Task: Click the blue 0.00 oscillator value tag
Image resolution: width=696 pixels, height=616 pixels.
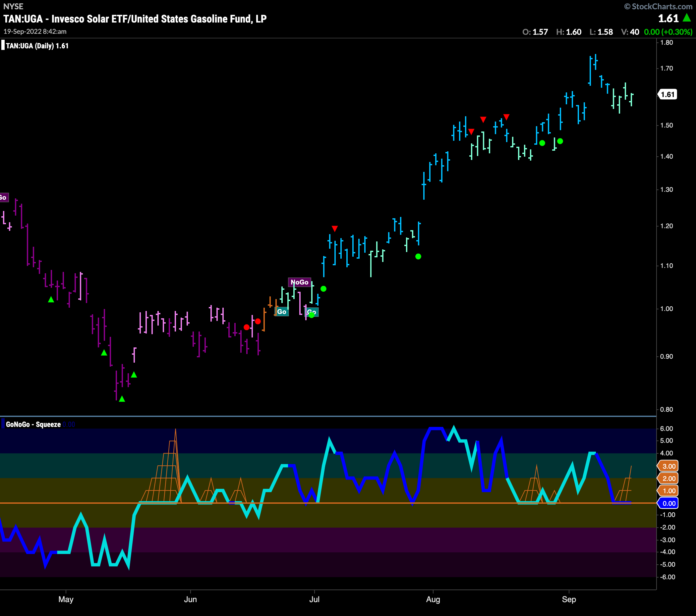Action: (668, 503)
